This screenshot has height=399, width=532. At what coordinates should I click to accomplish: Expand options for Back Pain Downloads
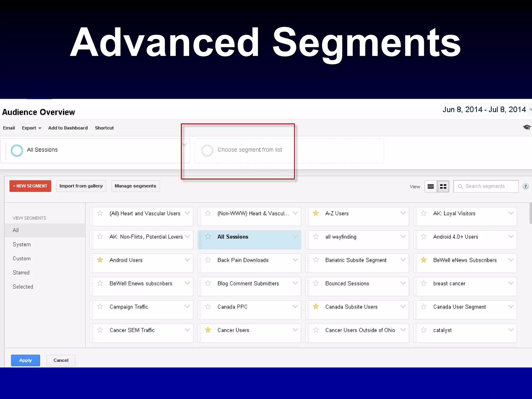point(295,260)
